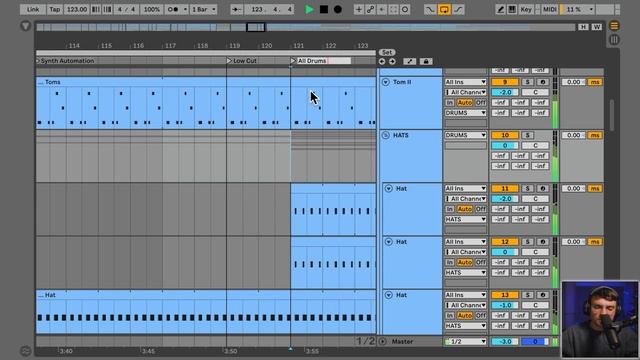640x360 pixels.
Task: Toggle the Automation Mode icon
Action: (410, 61)
